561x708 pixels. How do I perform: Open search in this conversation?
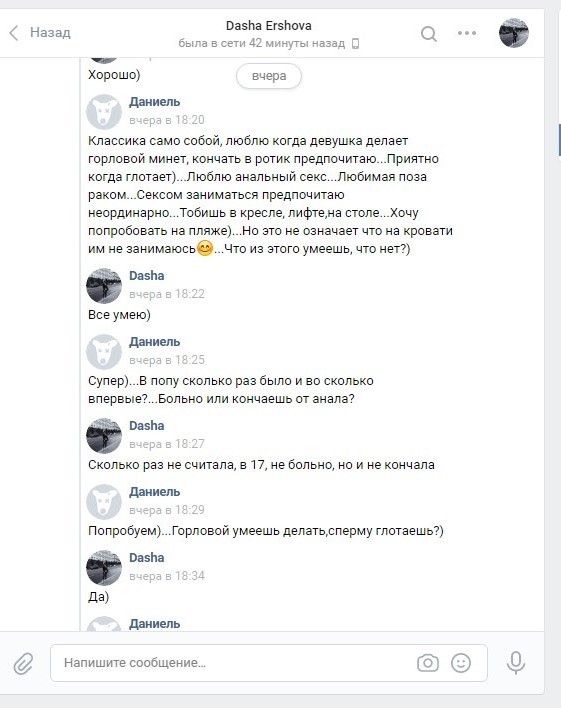(x=429, y=33)
